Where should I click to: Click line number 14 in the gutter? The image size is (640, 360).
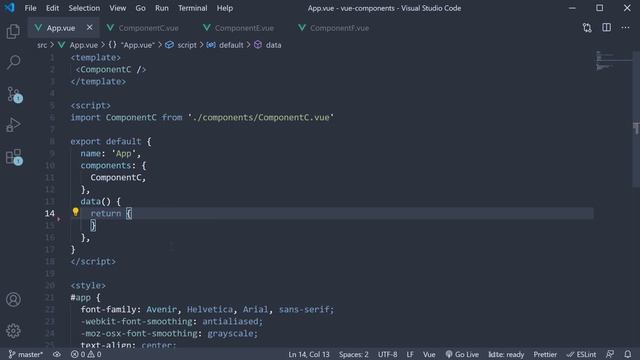50,213
